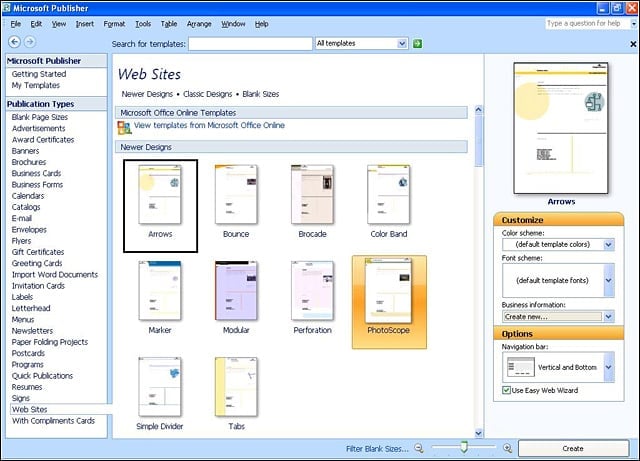The image size is (640, 461).
Task: Click the green search Go arrow icon
Action: [x=417, y=43]
